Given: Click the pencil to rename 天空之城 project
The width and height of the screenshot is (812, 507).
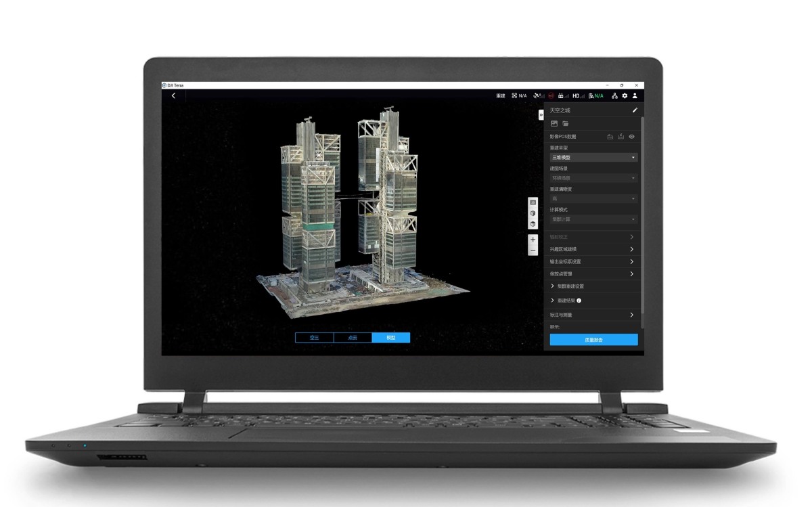Looking at the screenshot, I should [x=635, y=110].
